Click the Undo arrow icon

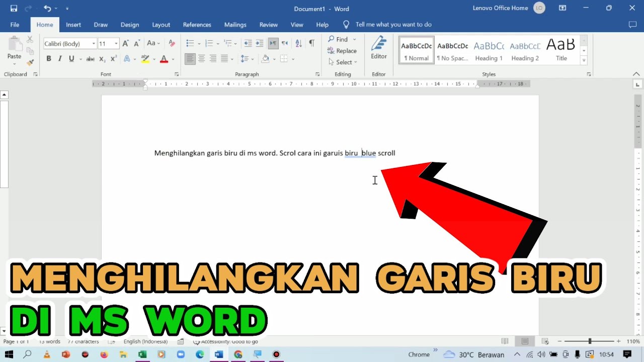47,8
